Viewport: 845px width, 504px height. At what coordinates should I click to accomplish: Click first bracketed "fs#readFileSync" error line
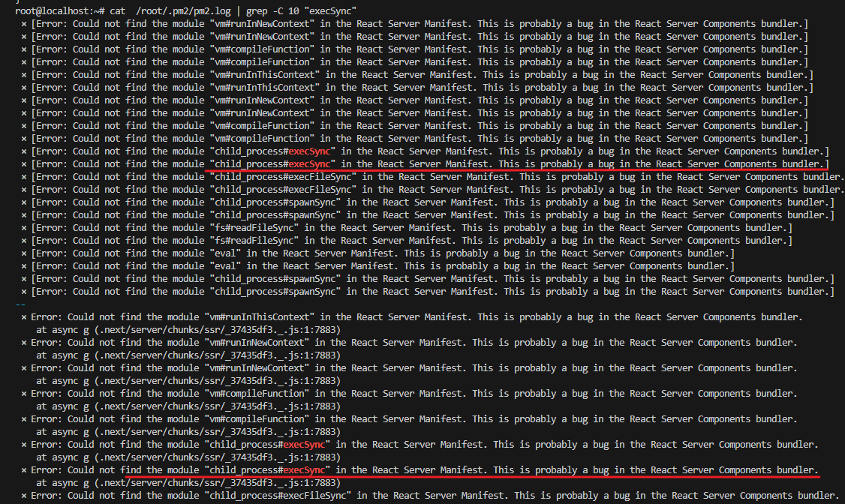pyautogui.click(x=406, y=228)
